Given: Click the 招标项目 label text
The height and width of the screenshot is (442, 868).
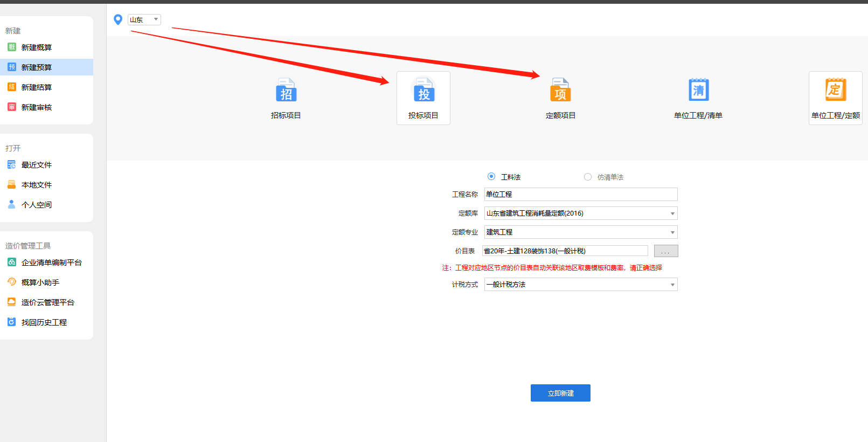Looking at the screenshot, I should (286, 115).
